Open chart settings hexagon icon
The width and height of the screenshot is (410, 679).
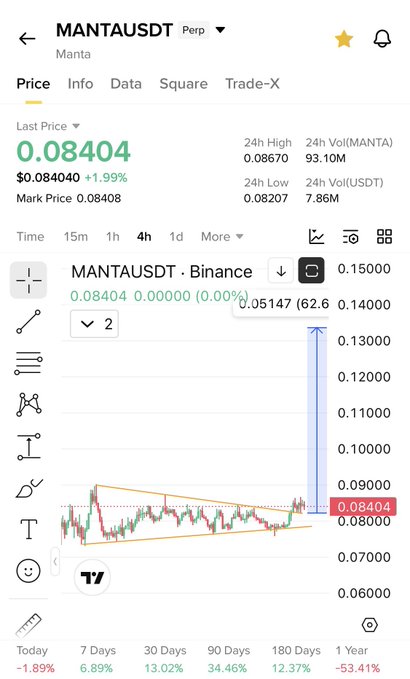370,625
